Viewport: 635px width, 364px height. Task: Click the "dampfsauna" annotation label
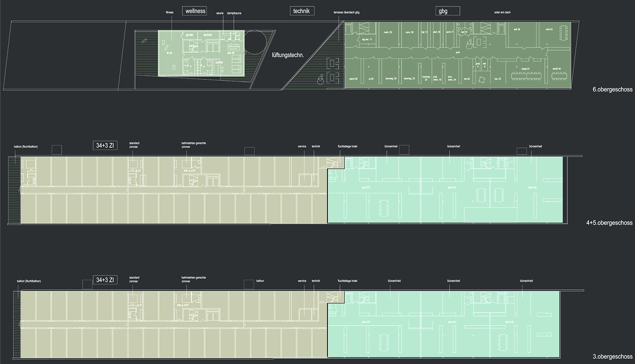(x=234, y=14)
